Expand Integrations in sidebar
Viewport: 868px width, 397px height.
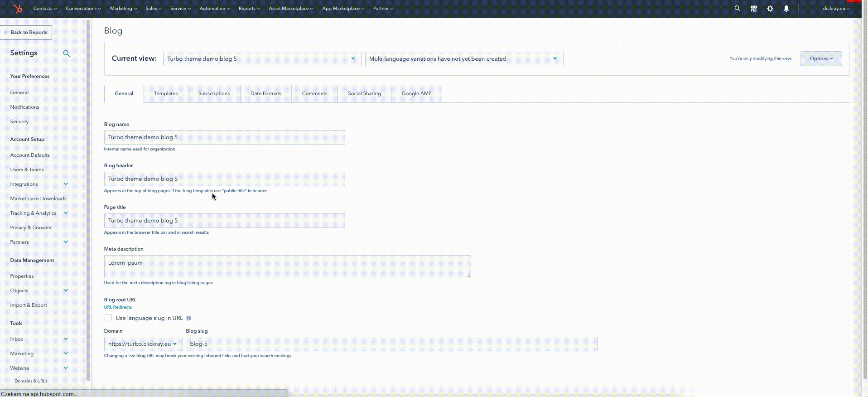(x=66, y=184)
